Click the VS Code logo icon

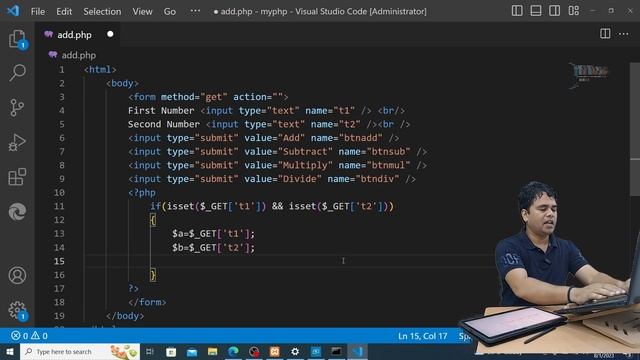tap(13, 11)
